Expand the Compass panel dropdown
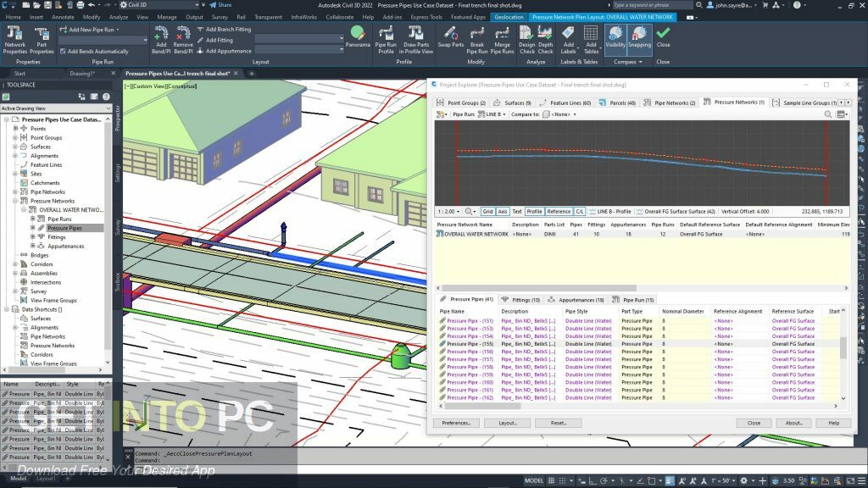 coord(628,62)
